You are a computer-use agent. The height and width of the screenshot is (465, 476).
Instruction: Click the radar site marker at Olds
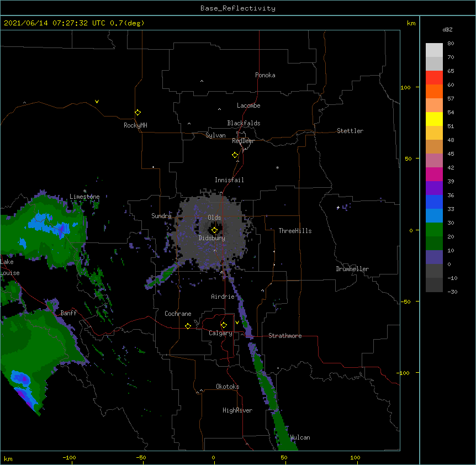[x=214, y=230]
